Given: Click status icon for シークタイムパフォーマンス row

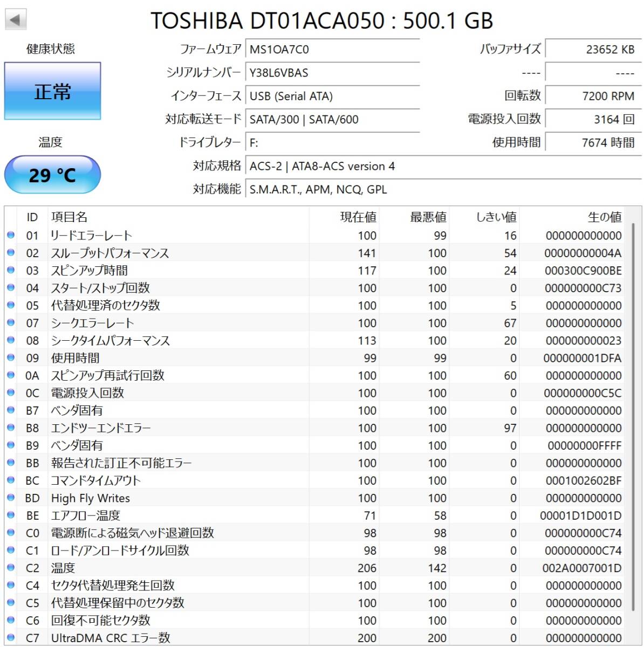Looking at the screenshot, I should (x=10, y=340).
